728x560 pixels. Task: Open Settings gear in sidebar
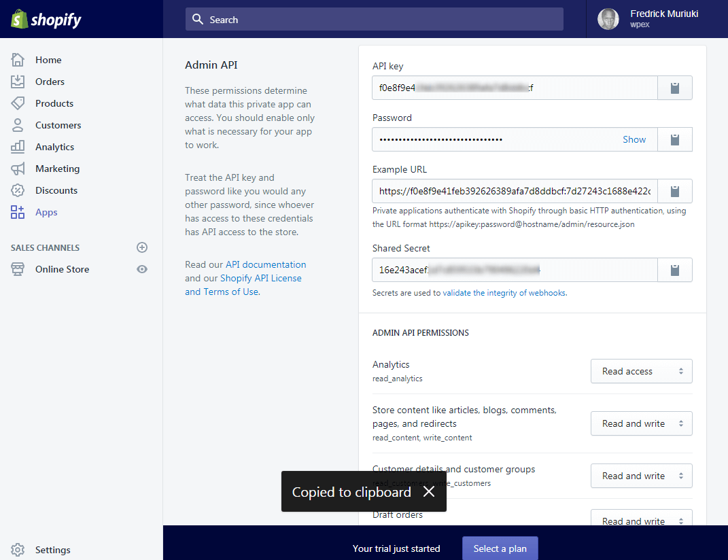pos(18,550)
